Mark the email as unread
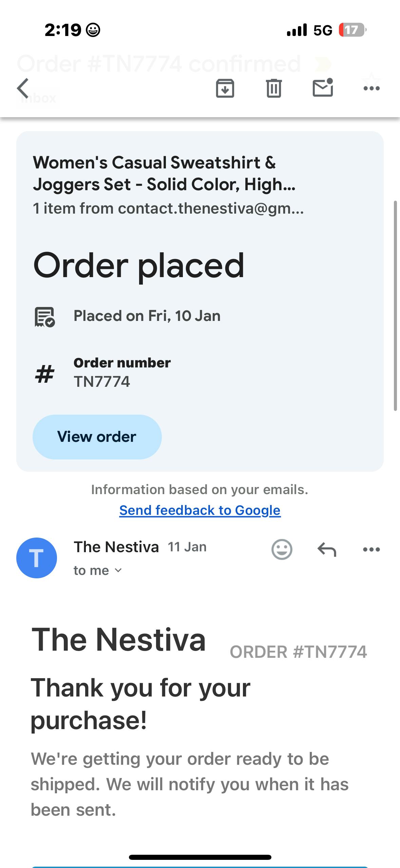This screenshot has height=868, width=400. click(x=323, y=88)
